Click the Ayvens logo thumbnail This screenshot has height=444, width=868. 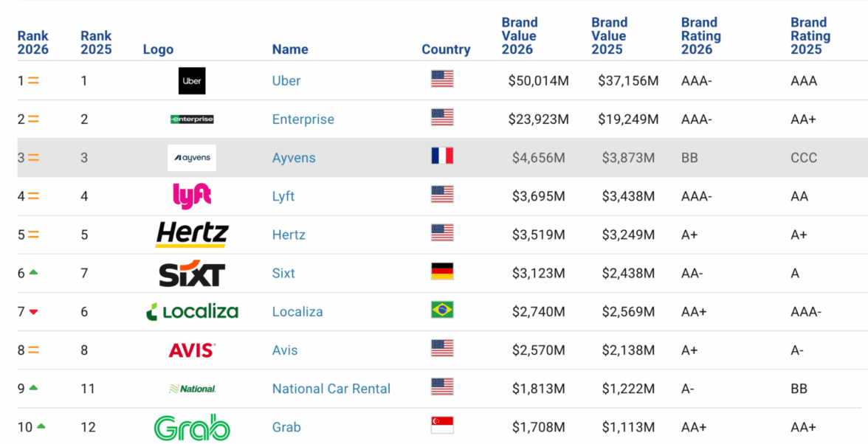[192, 158]
